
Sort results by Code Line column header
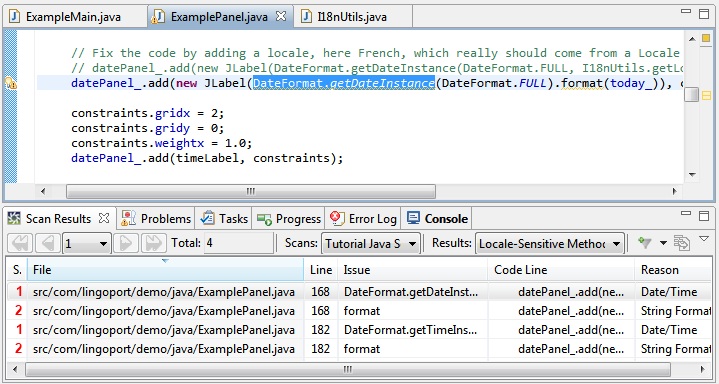[x=562, y=270]
